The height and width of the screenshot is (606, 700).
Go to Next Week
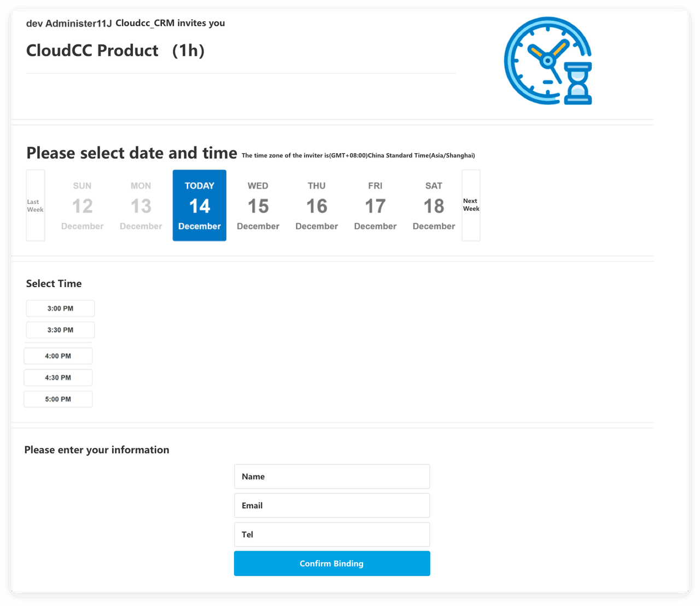click(x=471, y=205)
